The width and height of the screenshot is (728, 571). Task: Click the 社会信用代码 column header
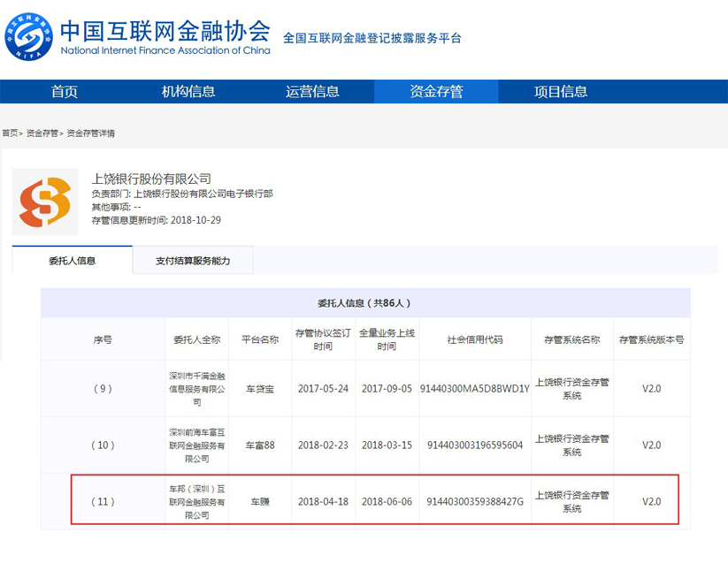(475, 339)
